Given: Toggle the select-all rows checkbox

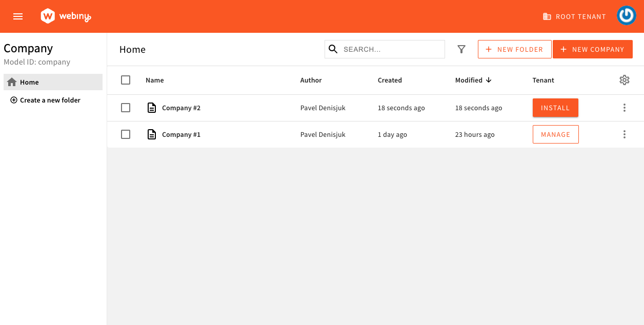Looking at the screenshot, I should 126,80.
